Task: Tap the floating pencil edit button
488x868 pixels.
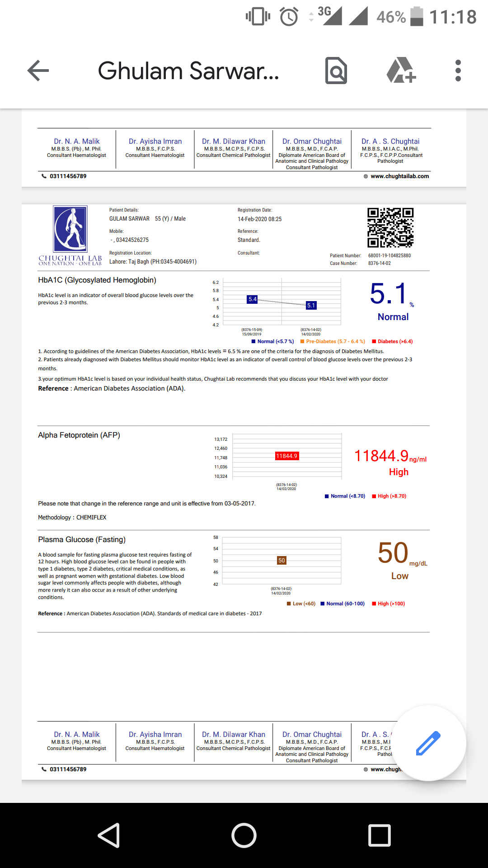Action: pos(428,743)
